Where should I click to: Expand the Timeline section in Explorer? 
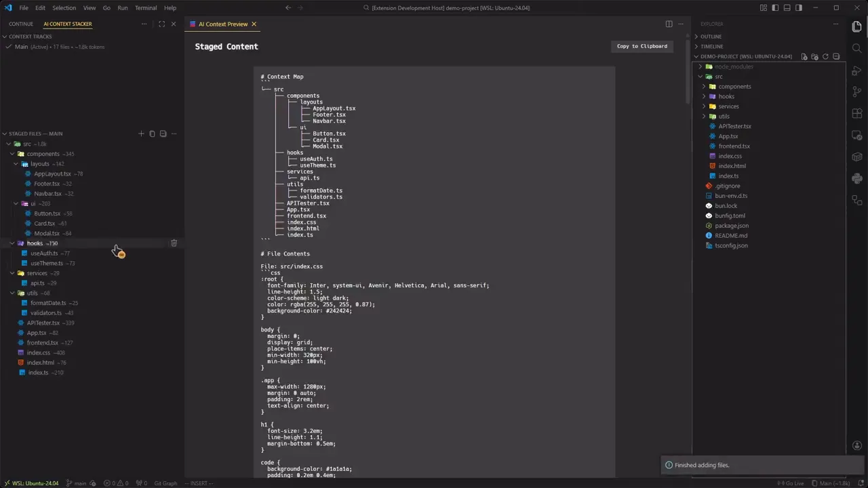[711, 47]
